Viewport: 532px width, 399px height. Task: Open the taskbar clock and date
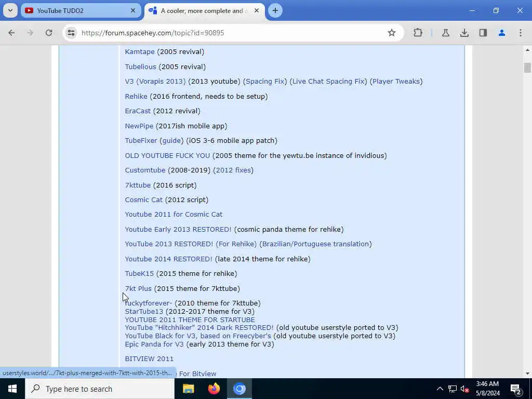[x=487, y=389]
